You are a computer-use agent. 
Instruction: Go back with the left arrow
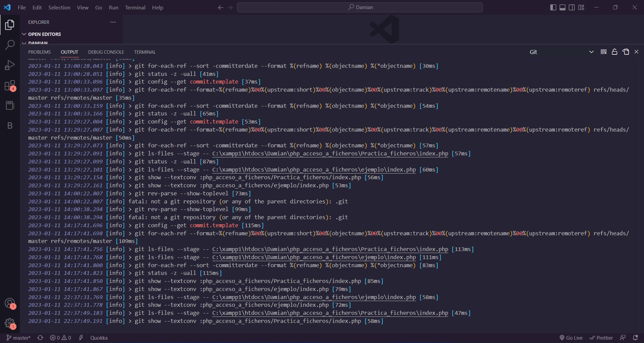click(x=221, y=7)
